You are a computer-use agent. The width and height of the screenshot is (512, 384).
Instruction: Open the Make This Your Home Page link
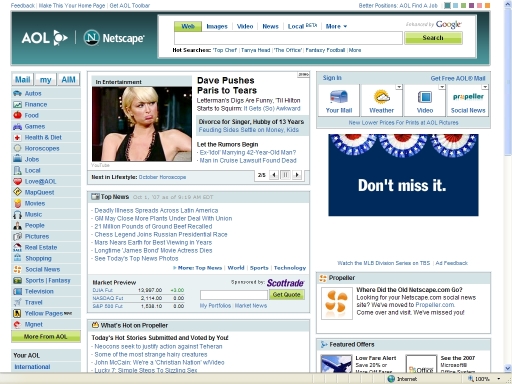(x=72, y=6)
